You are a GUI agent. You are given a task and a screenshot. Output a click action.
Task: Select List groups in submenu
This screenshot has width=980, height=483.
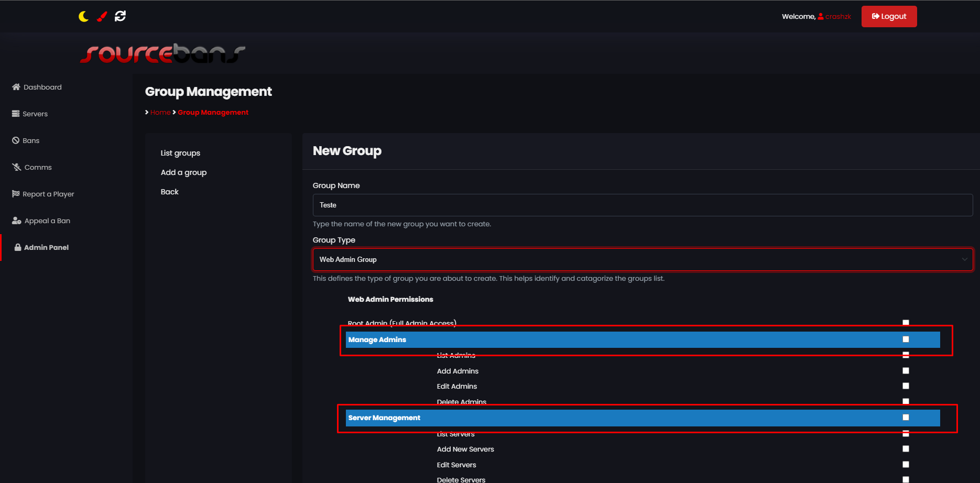[180, 153]
